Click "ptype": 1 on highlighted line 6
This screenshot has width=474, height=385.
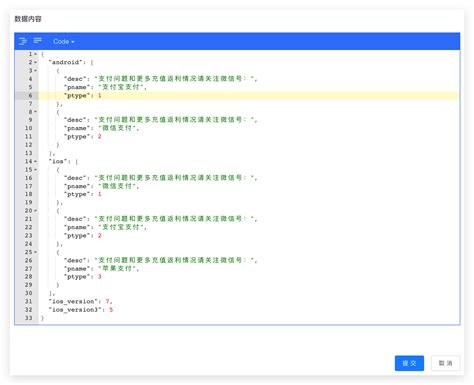point(82,96)
